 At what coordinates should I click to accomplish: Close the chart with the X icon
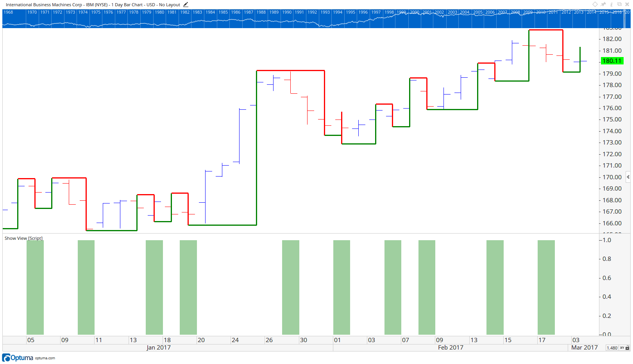(628, 4)
